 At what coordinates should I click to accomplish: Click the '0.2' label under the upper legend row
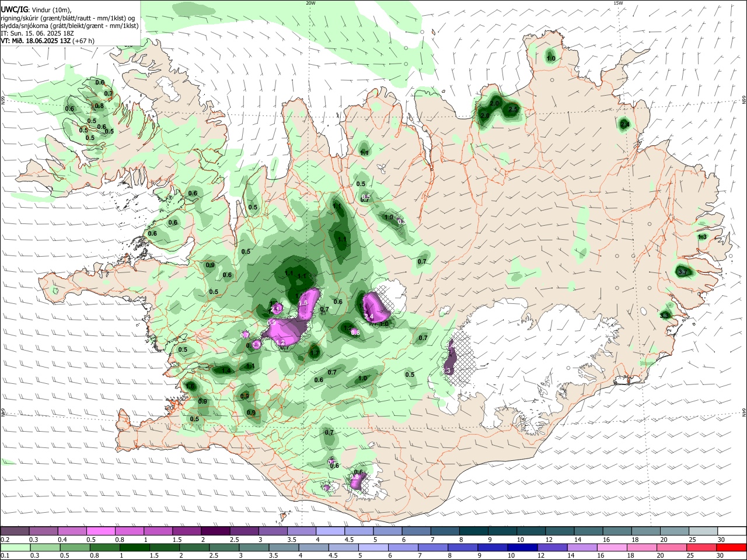click(5, 539)
